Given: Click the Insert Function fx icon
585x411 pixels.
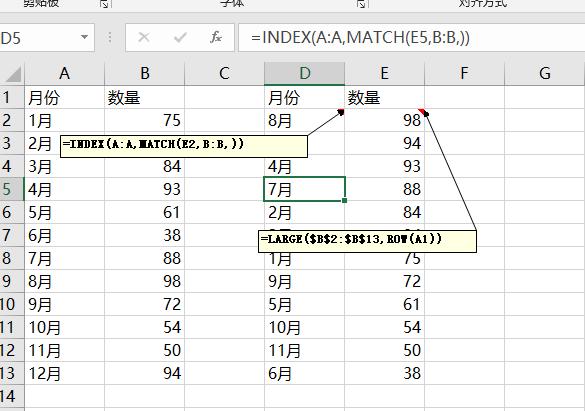Looking at the screenshot, I should click(216, 37).
